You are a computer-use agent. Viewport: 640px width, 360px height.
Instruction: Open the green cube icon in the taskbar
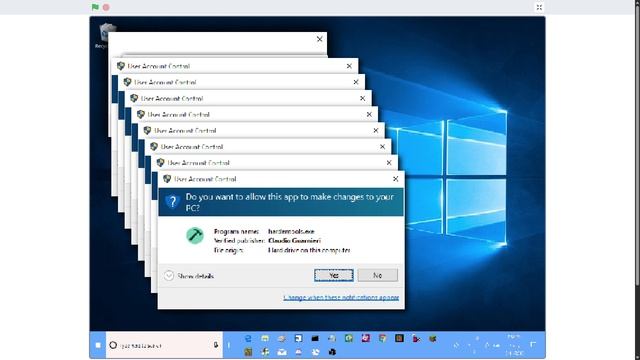tap(433, 338)
